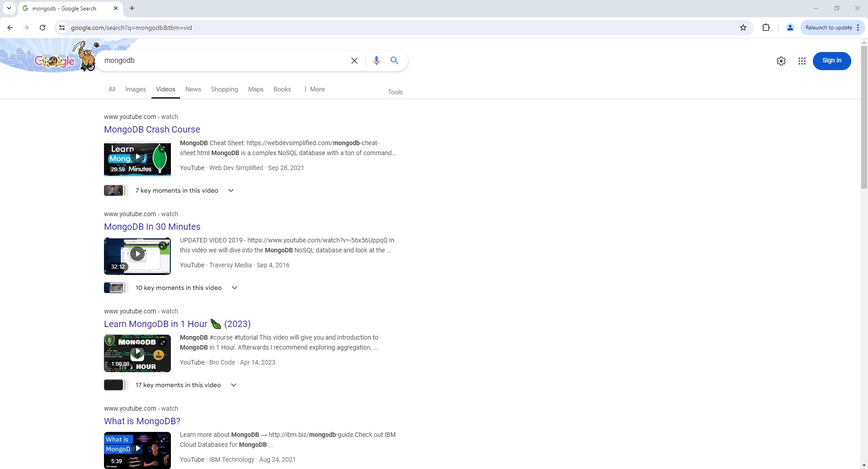
Task: Expand 17 key moments for Learn MongoDB video
Action: pyautogui.click(x=234, y=385)
